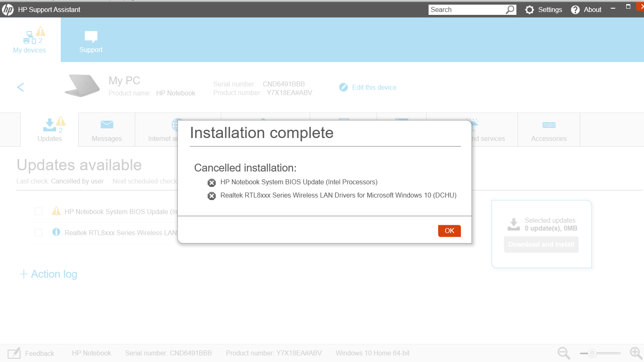Open Settings via the gear icon
This screenshot has height=362, width=644.
click(530, 10)
